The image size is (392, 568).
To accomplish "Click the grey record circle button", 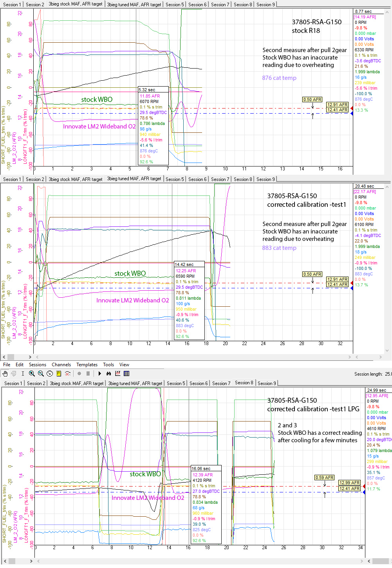I will click(79, 374).
